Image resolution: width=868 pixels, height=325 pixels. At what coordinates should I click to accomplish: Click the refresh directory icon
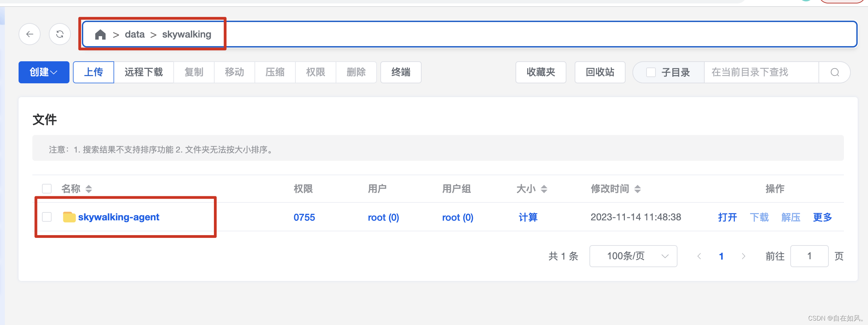[60, 34]
